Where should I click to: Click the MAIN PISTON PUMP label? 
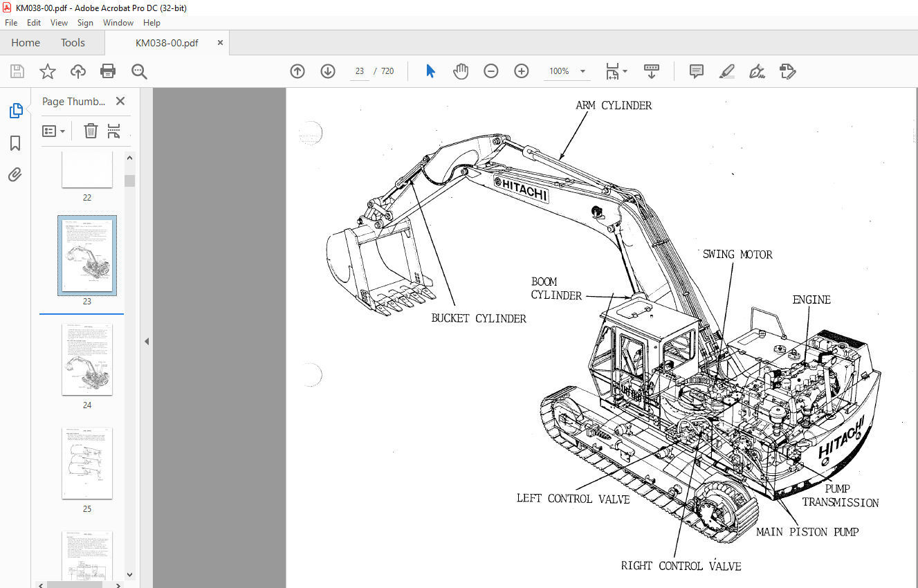coord(807,532)
